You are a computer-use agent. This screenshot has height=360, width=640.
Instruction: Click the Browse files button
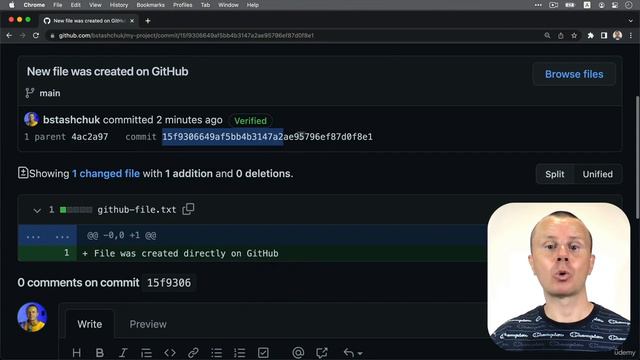tap(574, 74)
